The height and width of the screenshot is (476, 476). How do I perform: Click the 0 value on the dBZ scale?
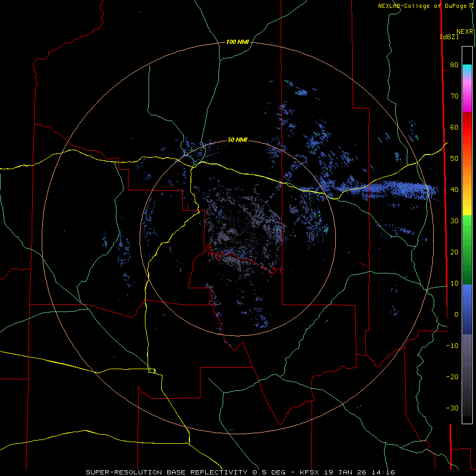[x=456, y=315]
